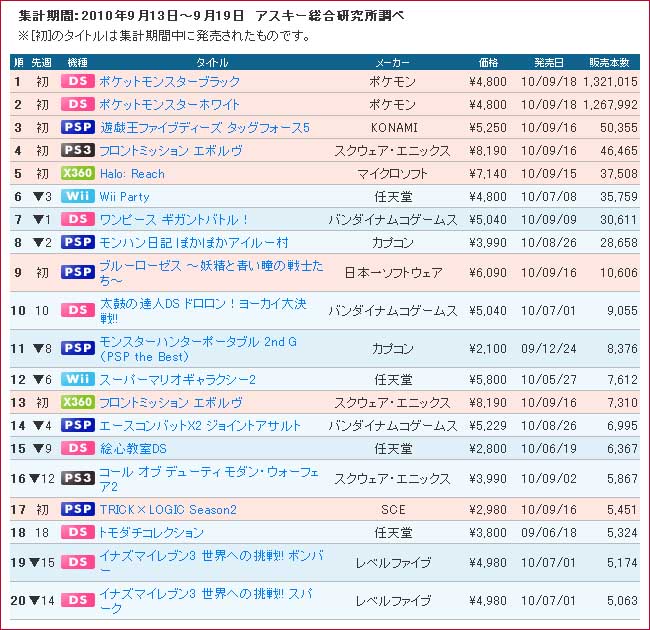Click the メーカー column header
The width and height of the screenshot is (650, 630).
tap(392, 63)
